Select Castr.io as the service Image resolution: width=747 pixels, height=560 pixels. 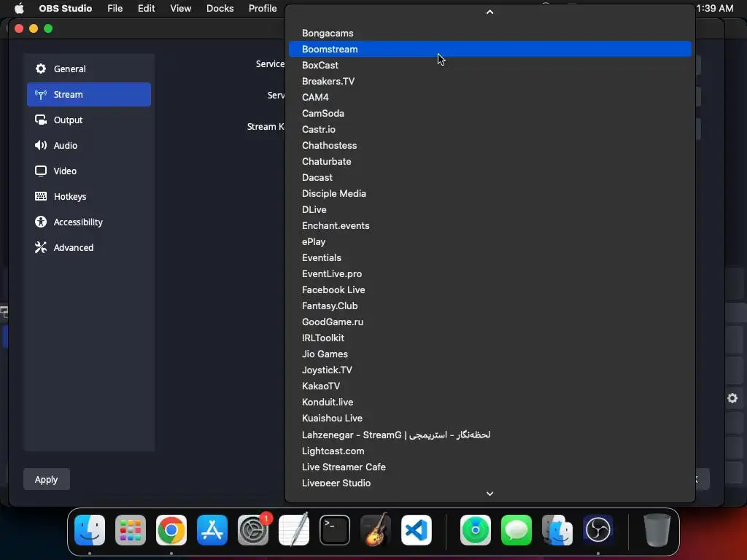coord(490,130)
